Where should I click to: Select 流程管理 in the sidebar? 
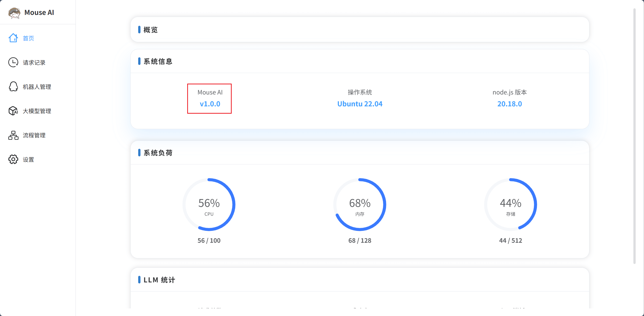(x=34, y=135)
